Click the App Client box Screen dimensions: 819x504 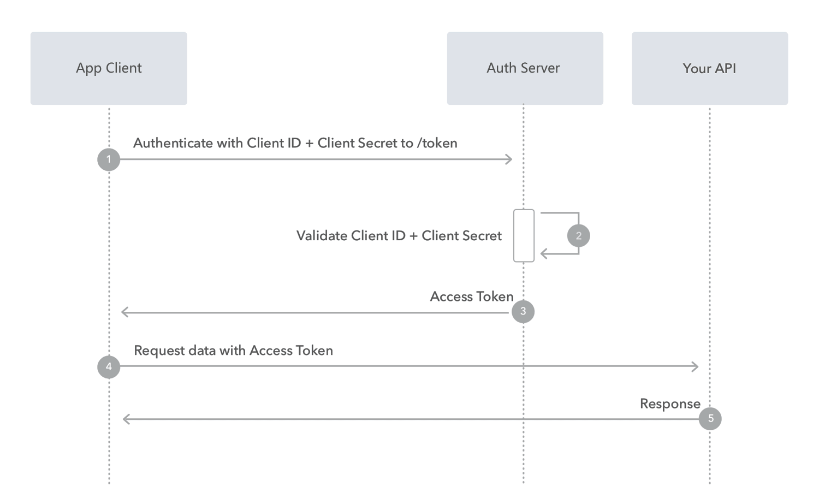[109, 68]
